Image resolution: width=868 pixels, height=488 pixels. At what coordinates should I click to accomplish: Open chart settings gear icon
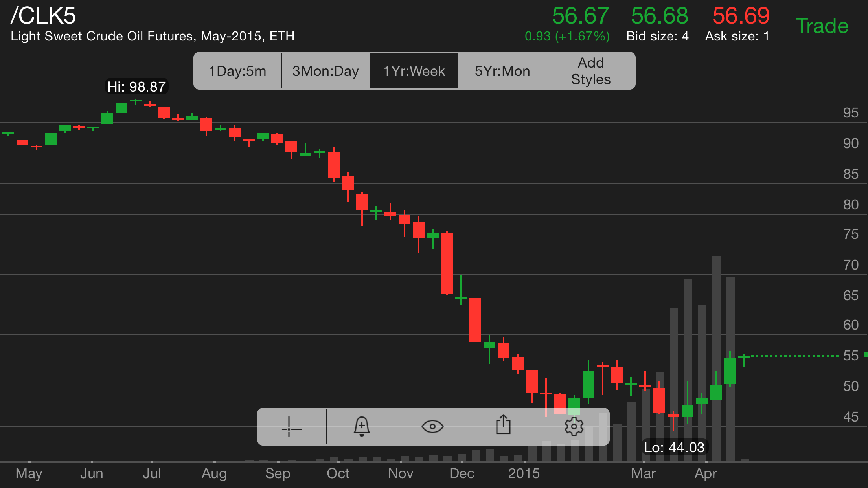tap(574, 427)
